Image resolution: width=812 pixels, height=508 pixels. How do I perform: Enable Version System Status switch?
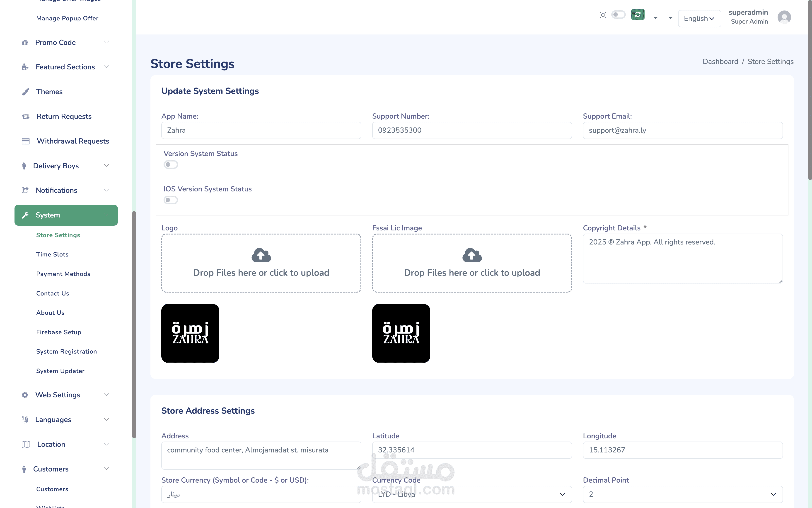click(170, 165)
